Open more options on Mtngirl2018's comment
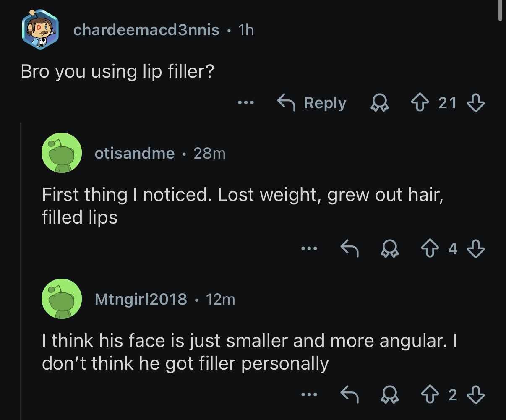506x420 pixels. coord(309,395)
